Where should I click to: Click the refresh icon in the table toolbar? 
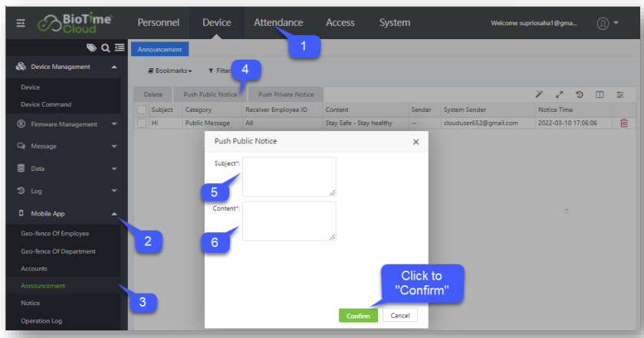580,94
